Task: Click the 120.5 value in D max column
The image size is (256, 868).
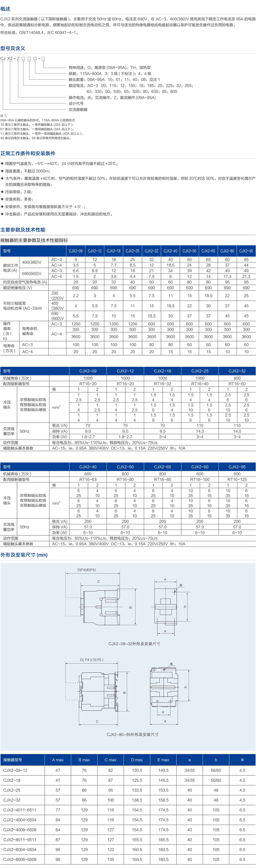Action: 137,770
